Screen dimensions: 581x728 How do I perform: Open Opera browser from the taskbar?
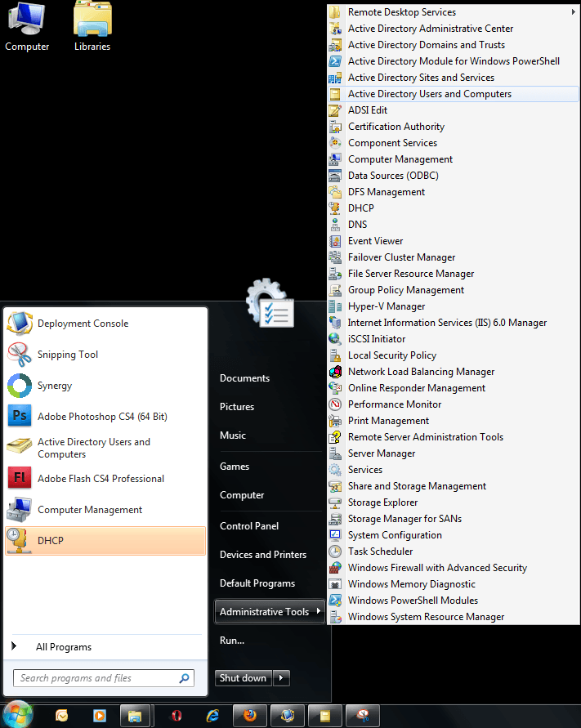pos(177,716)
